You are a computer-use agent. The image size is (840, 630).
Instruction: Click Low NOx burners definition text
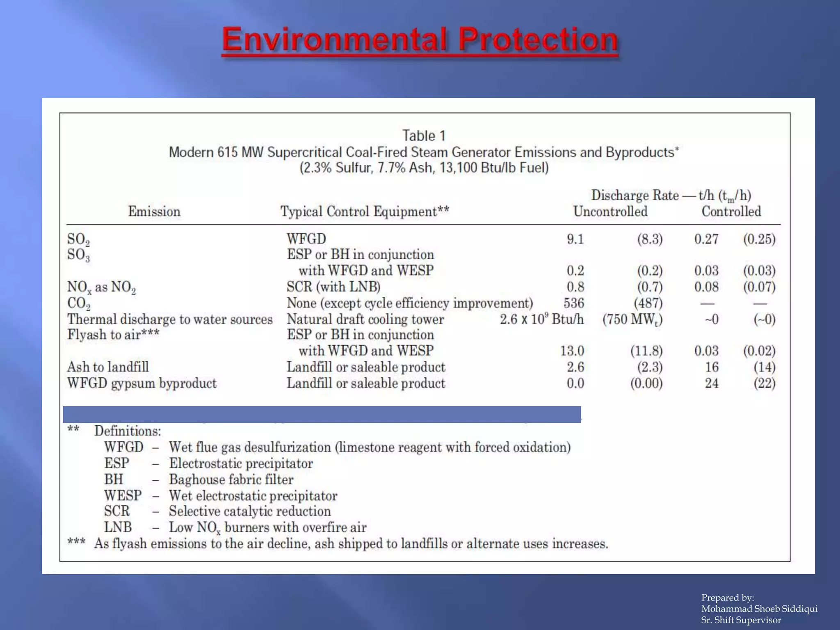click(x=267, y=527)
